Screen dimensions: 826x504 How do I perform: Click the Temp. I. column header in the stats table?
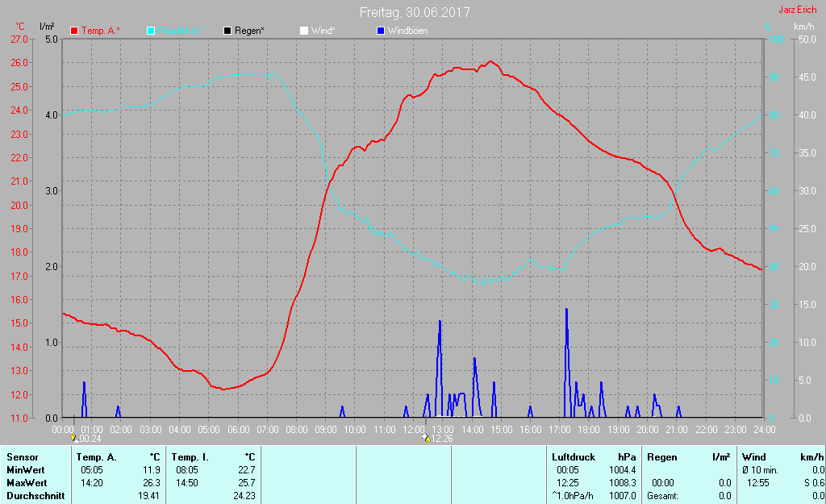point(190,457)
